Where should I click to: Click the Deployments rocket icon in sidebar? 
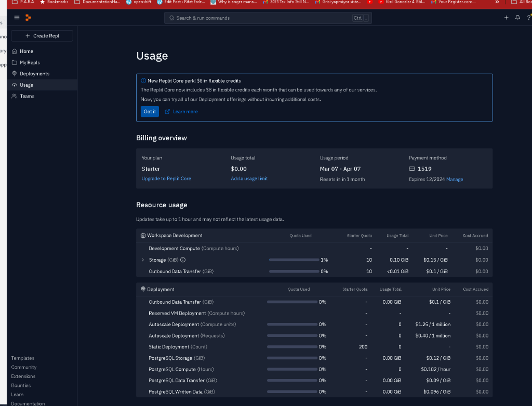(x=14, y=74)
